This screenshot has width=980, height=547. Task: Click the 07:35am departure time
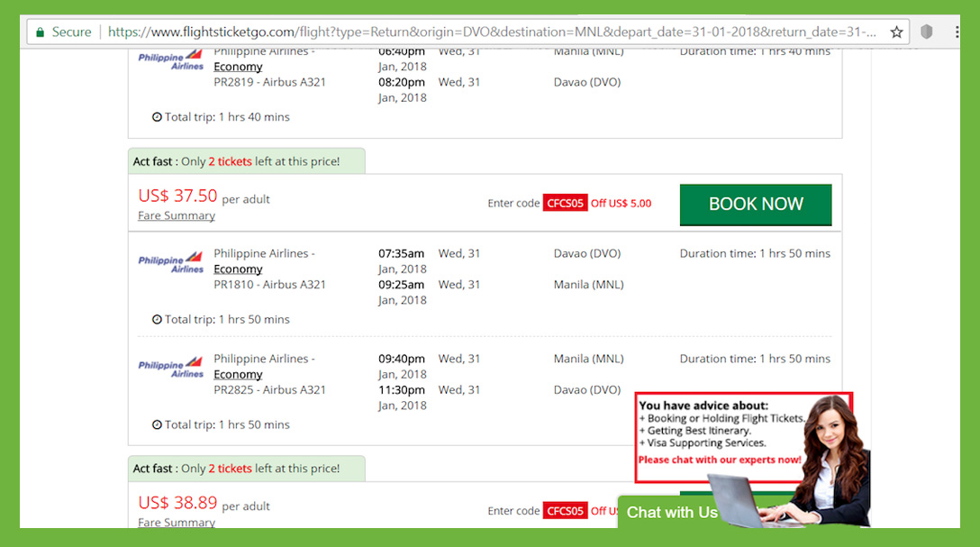(401, 253)
